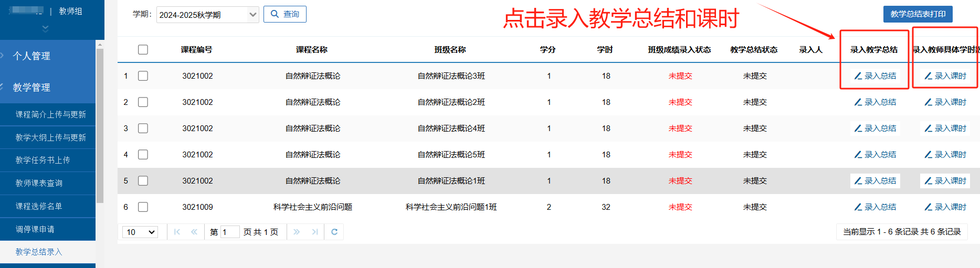
Task: Check the box for row 4 自然辩证法概论5班
Action: point(143,155)
